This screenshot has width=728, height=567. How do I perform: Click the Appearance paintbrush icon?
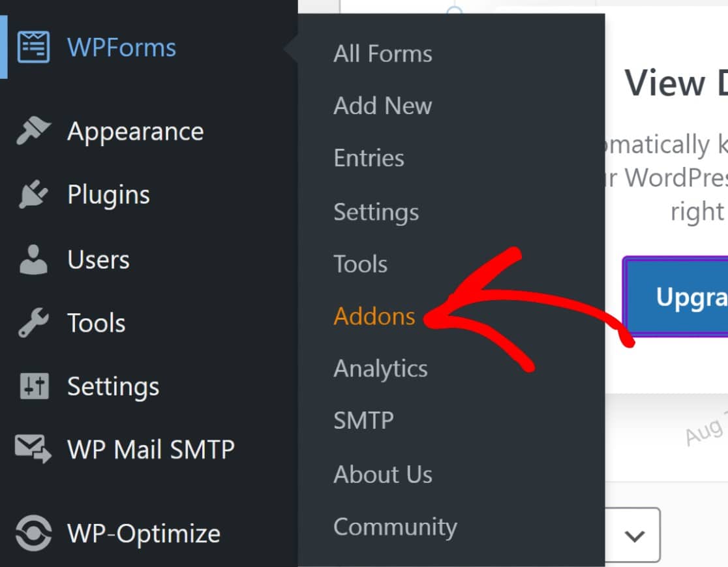pyautogui.click(x=33, y=131)
